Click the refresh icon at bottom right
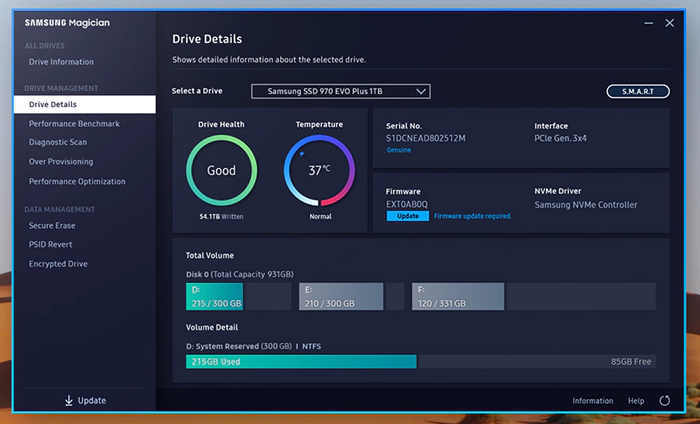Viewport: 700px width, 424px height. pos(665,401)
